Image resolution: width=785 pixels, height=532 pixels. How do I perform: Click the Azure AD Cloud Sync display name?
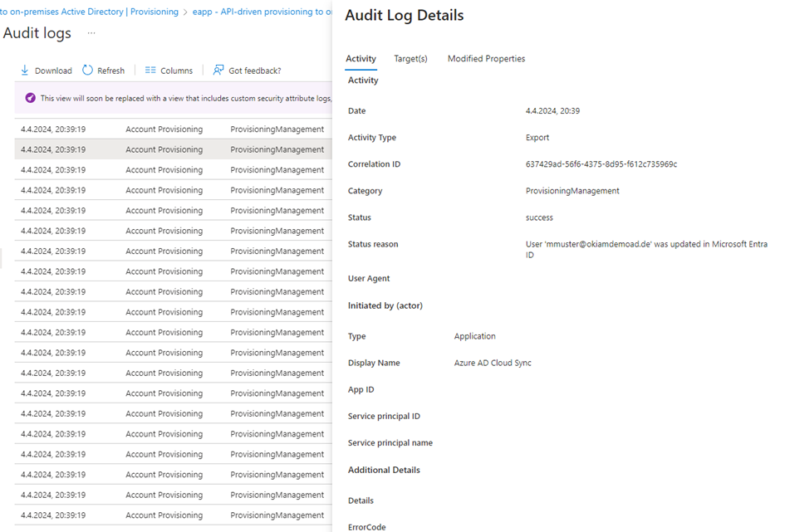[x=493, y=363]
